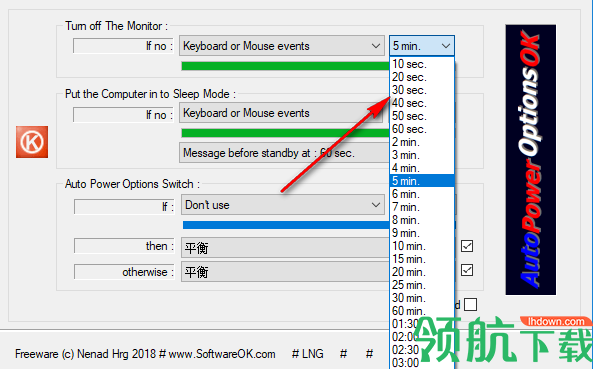
Task: Pick the '15 min.' entry
Action: (x=422, y=259)
